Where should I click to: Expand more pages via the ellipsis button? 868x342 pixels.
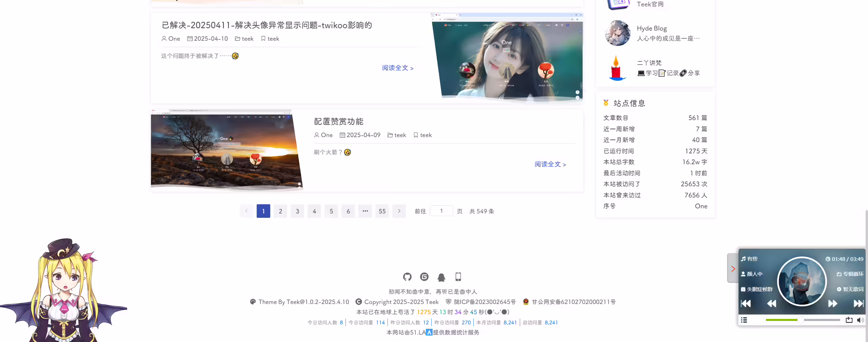tap(365, 211)
